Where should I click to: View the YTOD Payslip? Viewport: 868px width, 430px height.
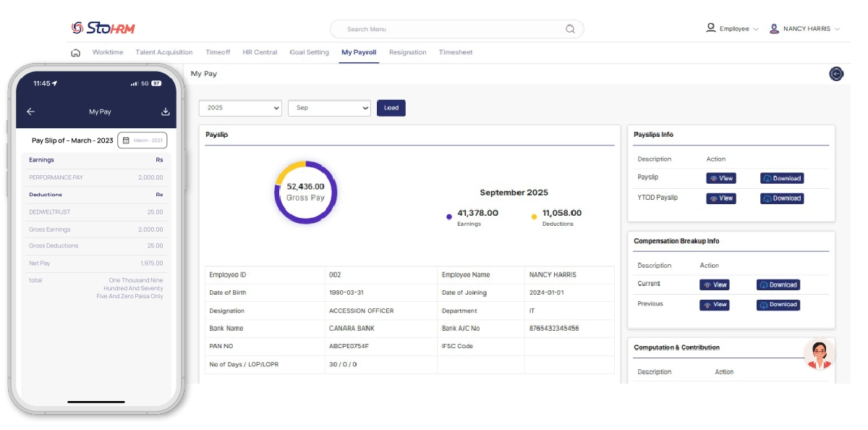point(720,198)
